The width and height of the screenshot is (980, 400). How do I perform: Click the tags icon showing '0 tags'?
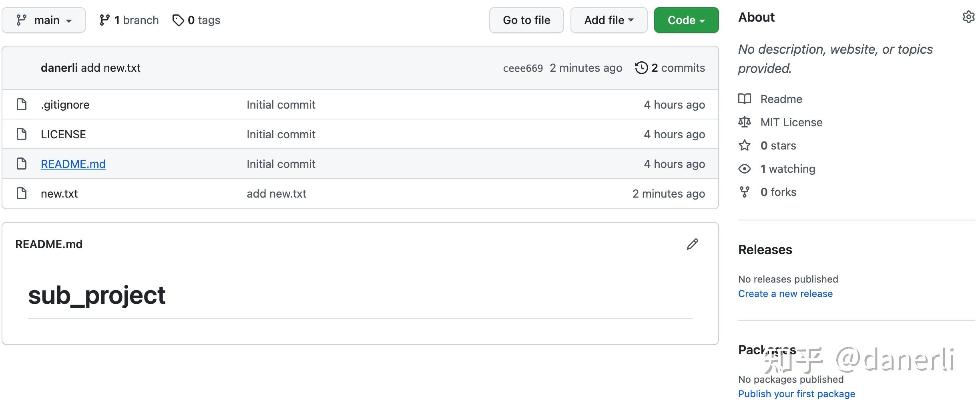pos(179,20)
